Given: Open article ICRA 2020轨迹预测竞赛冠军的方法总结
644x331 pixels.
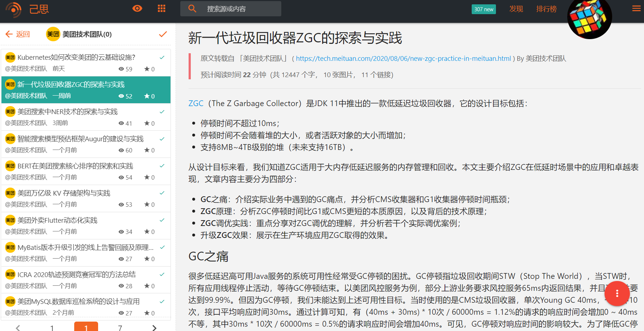Looking at the screenshot, I should [77, 275].
